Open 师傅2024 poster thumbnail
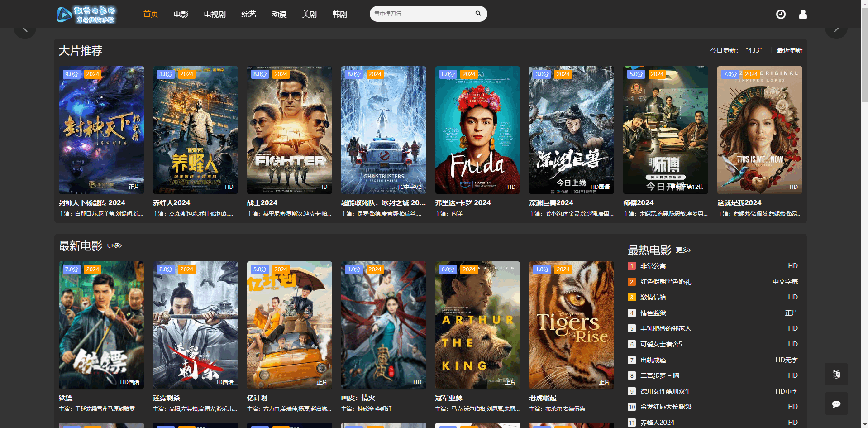Viewport: 868px width, 428px height. (x=666, y=130)
